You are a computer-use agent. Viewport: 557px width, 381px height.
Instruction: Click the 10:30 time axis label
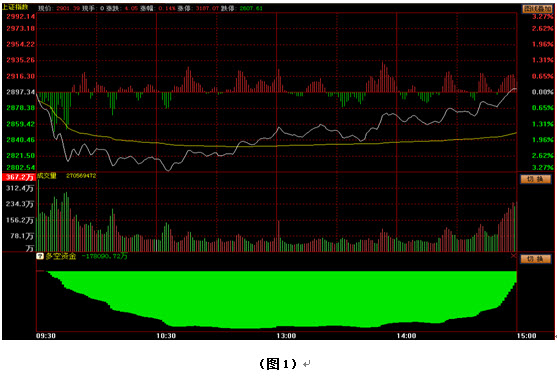166,336
